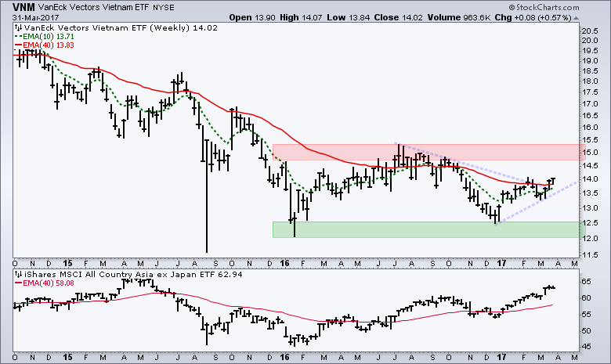Click the small up-triangle after the Chg value
Image resolution: width=611 pixels, height=364 pixels.
[x=577, y=18]
